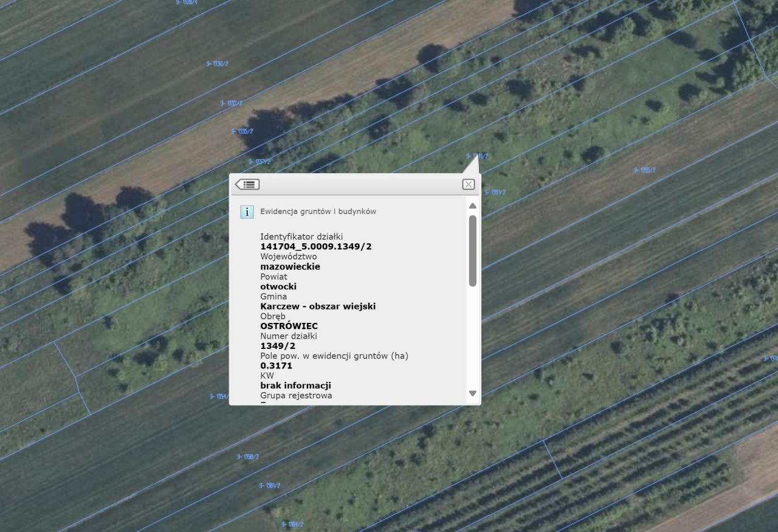Click map parcel label '9-1332/2'
This screenshot has height=532, width=778.
231,103
